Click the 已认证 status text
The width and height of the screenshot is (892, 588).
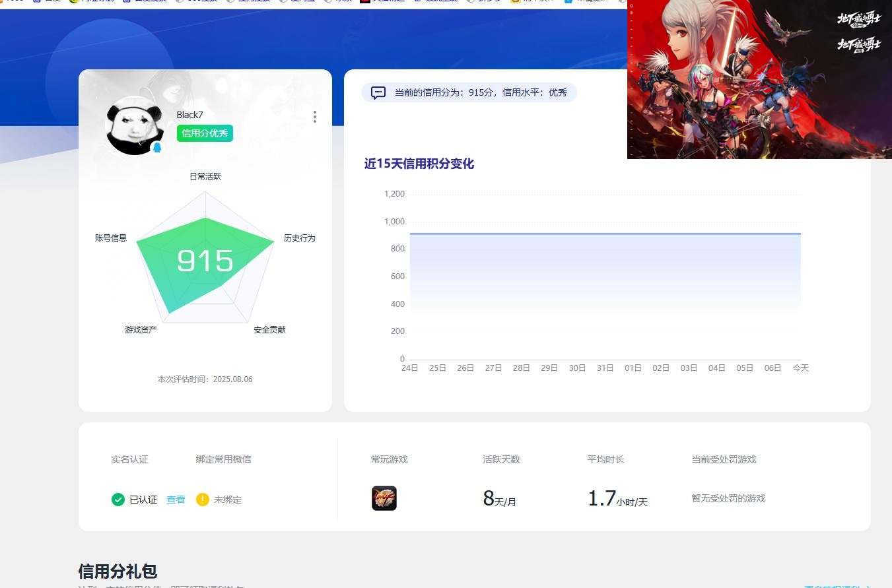pyautogui.click(x=143, y=500)
